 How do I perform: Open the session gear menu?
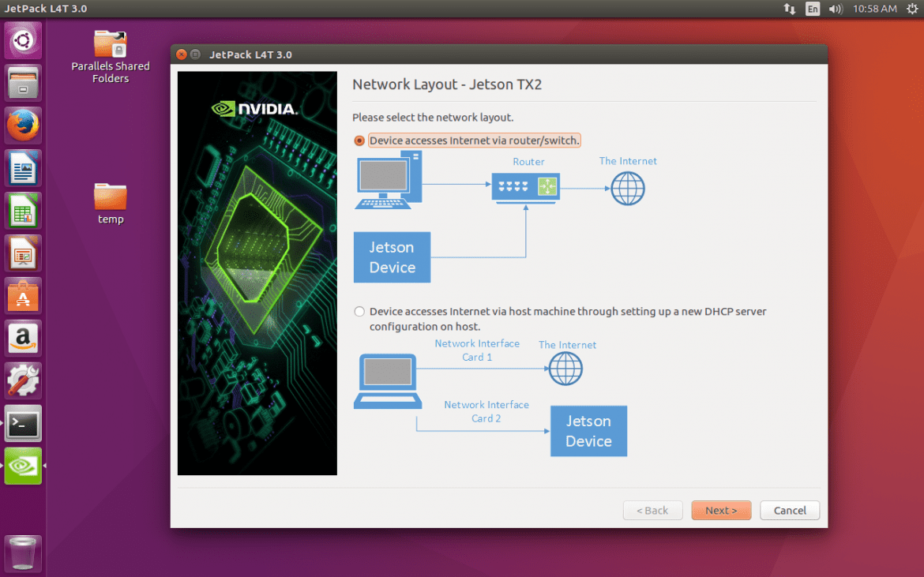coord(912,9)
